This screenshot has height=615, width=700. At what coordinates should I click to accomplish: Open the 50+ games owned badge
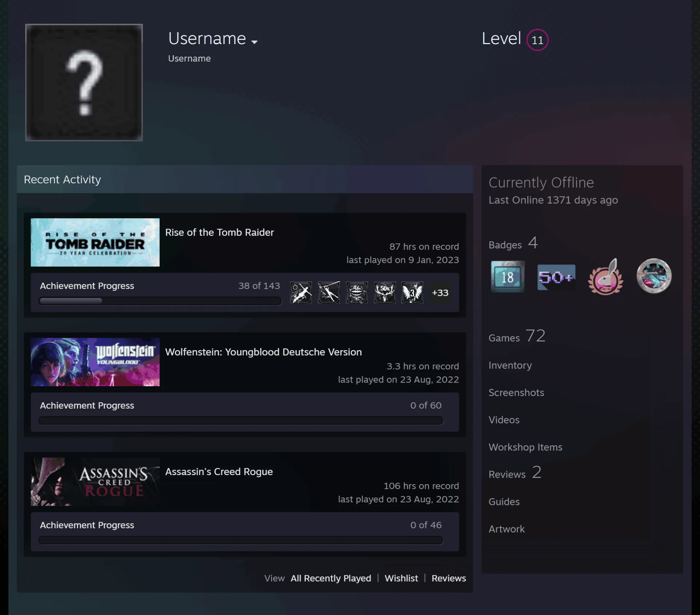coord(556,277)
